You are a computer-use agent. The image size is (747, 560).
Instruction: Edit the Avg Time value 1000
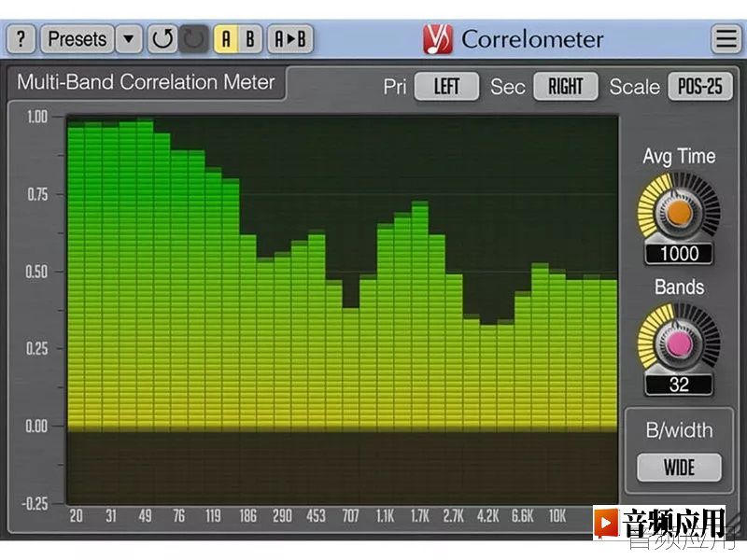[679, 253]
